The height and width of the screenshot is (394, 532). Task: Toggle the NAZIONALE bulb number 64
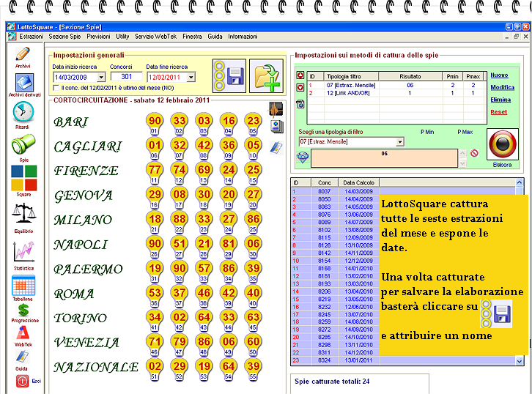[x=229, y=369]
